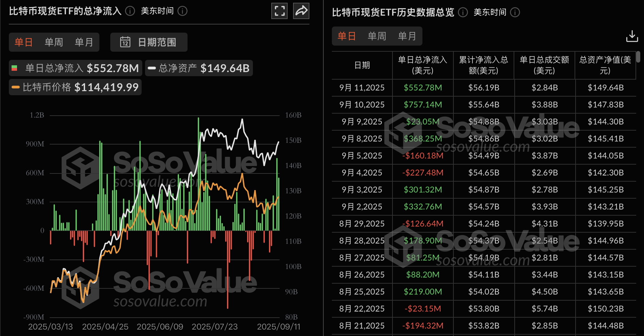The height and width of the screenshot is (336, 644).
Task: Click the 9月 2,2025 date cell
Action: point(362,207)
